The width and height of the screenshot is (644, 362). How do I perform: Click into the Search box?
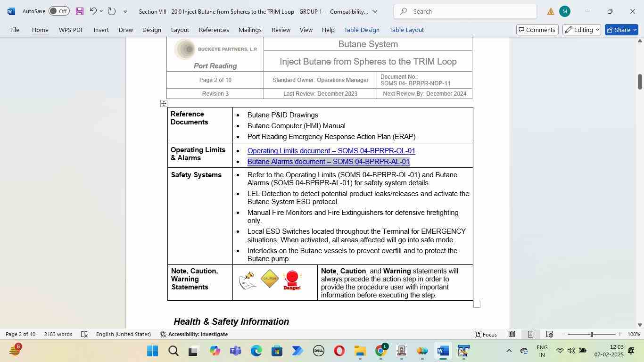(465, 11)
